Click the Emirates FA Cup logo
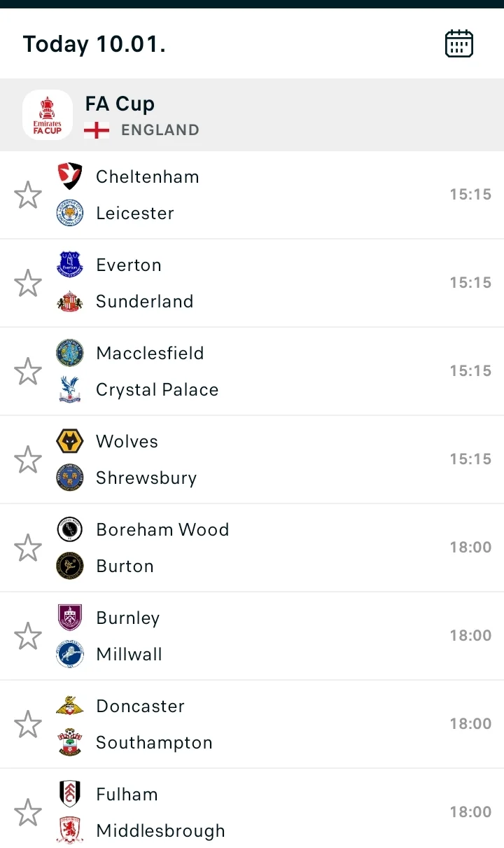Screen dimensions: 504x848 (x=48, y=115)
